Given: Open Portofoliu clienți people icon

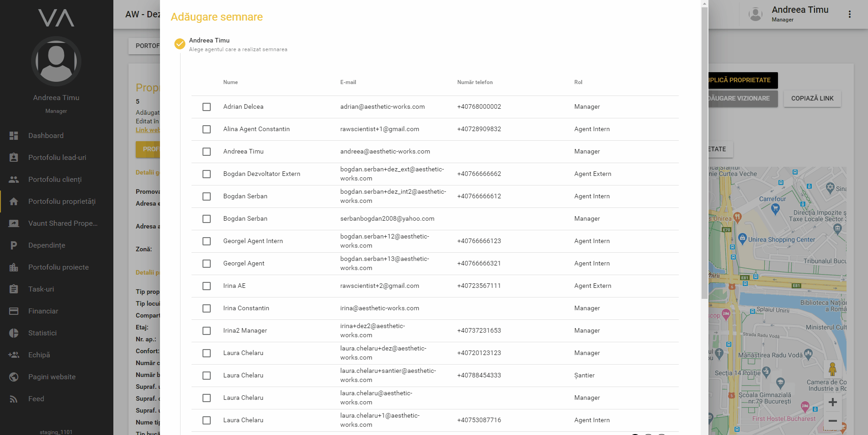Looking at the screenshot, I should [14, 180].
